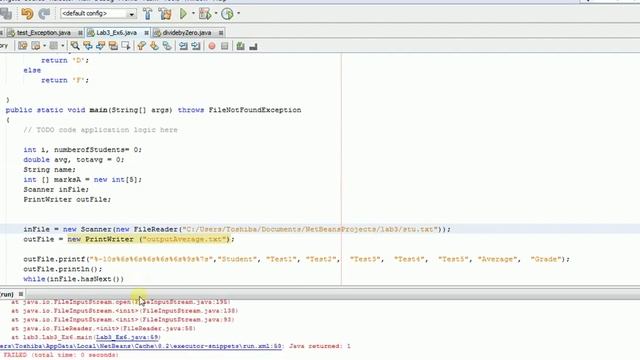640x360 pixels.
Task: Open the Back navigation dropdown arrow
Action: (44, 46)
